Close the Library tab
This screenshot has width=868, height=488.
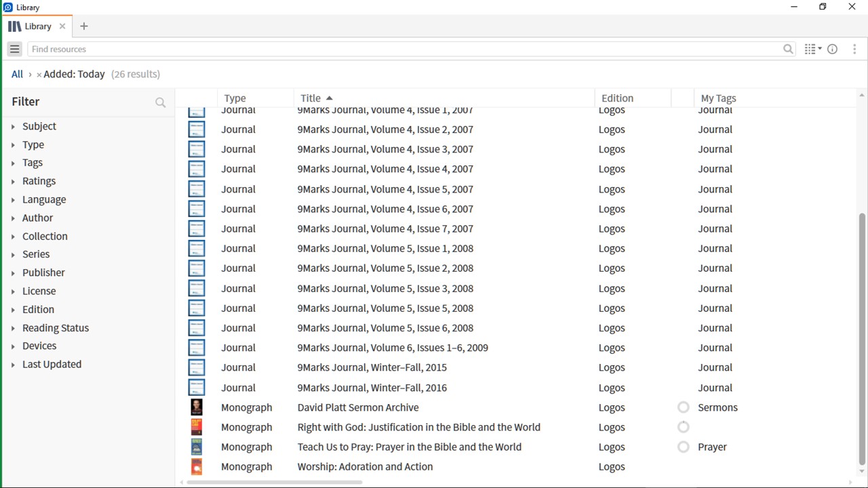pos(62,26)
